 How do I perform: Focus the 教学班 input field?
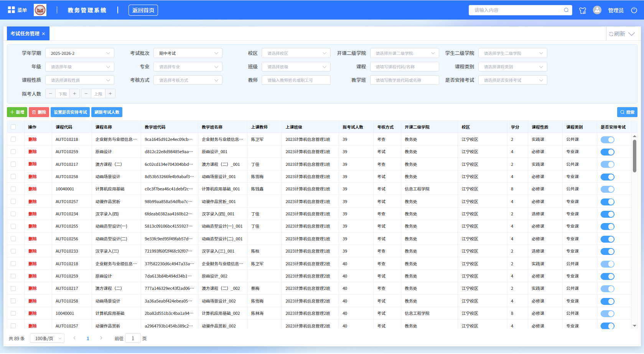click(405, 80)
